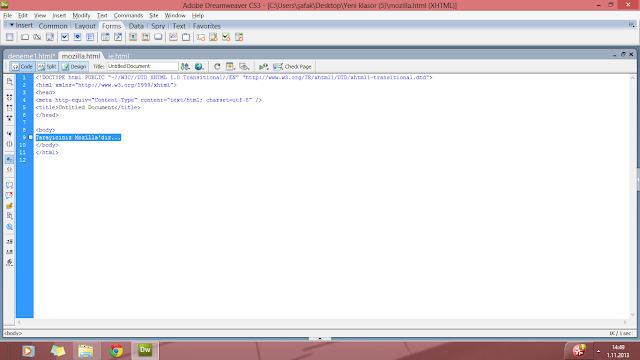Screen dimensions: 640x360
Task: Insert a File Field form object
Action: [145, 37]
